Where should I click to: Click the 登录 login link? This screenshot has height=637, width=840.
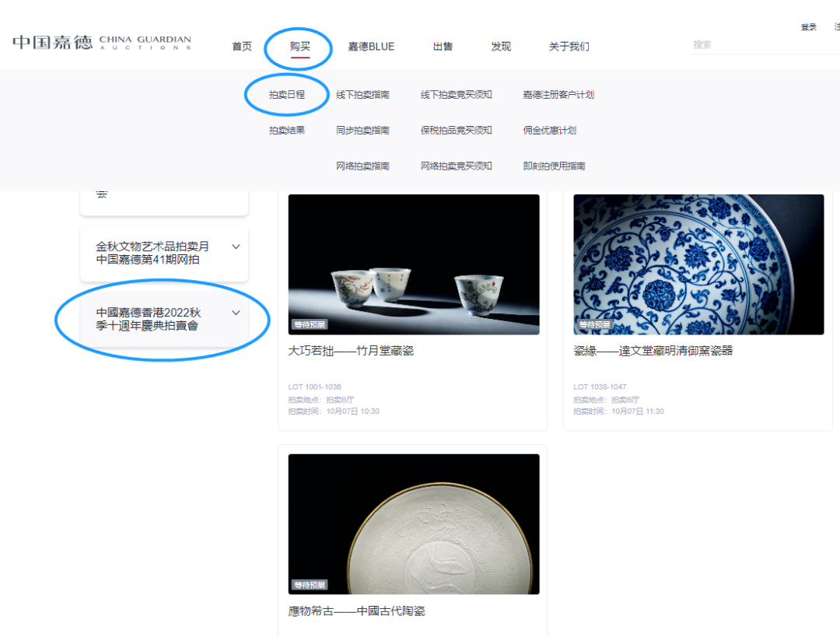pos(808,26)
